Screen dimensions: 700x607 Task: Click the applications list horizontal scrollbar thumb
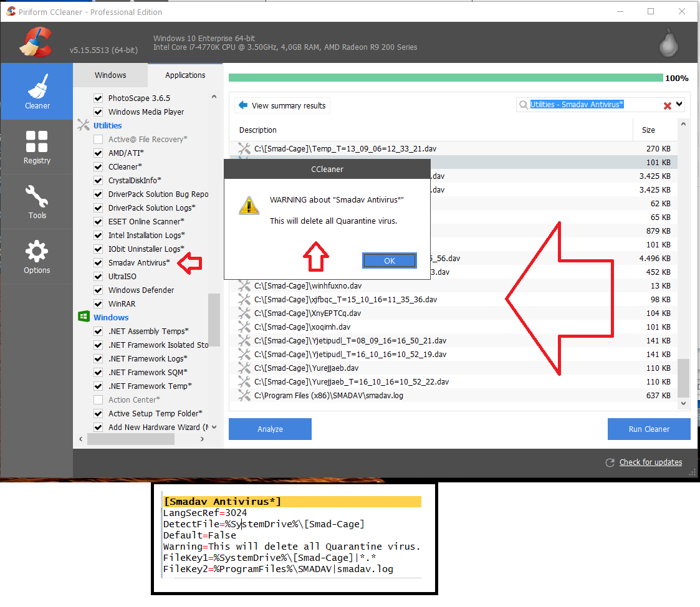[130, 439]
